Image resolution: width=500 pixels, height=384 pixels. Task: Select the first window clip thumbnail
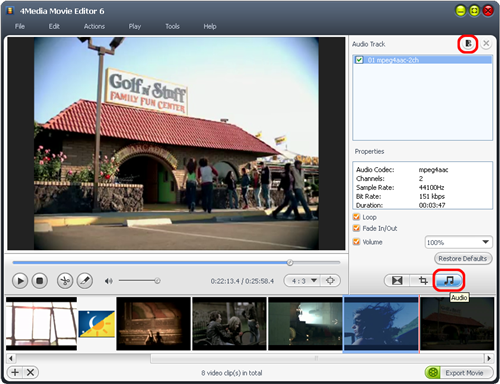point(41,324)
